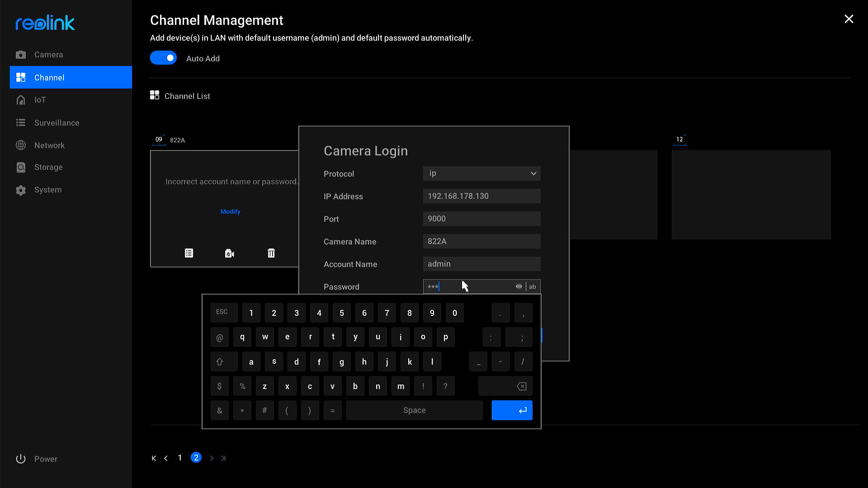Click the Space bar on keyboard

click(x=414, y=410)
